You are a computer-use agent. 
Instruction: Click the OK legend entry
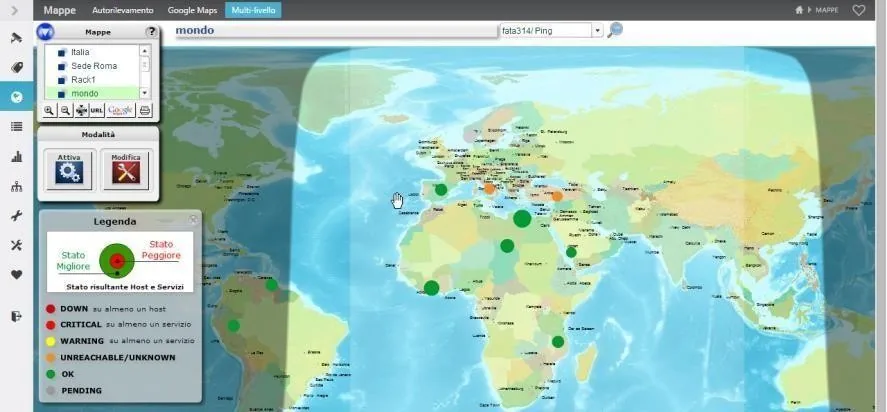click(x=60, y=374)
